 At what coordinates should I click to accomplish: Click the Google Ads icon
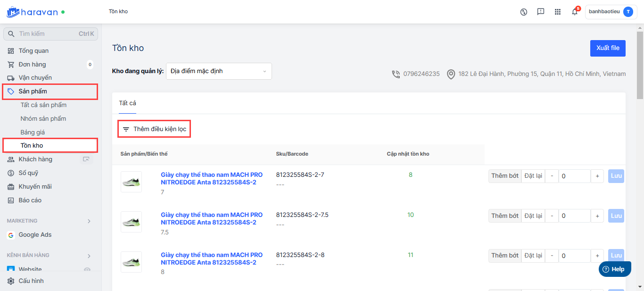point(11,235)
